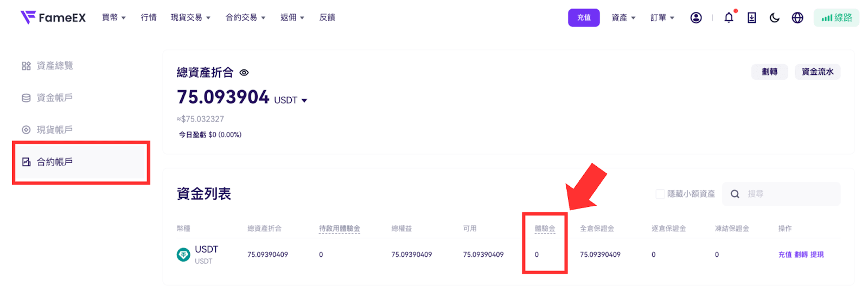This screenshot has height=291, width=868.
Task: Click the USDT coin icon
Action: [183, 255]
